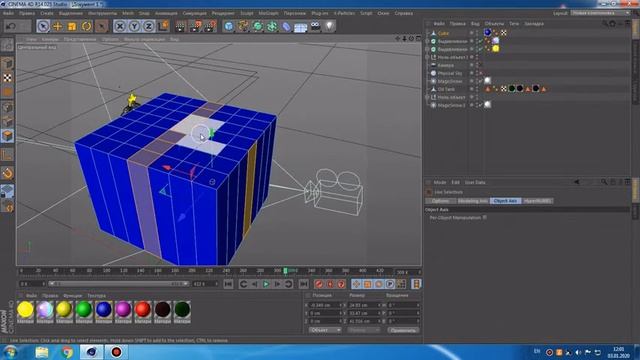
Task: Toggle enable checkmark on MagicSnow row
Action: click(x=481, y=81)
